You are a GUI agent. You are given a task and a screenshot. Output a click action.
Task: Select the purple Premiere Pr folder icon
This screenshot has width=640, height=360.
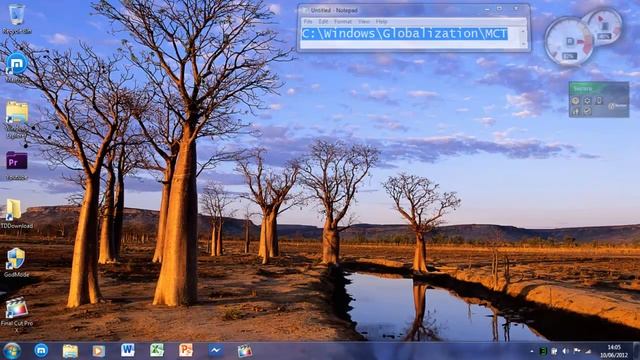pos(16,165)
